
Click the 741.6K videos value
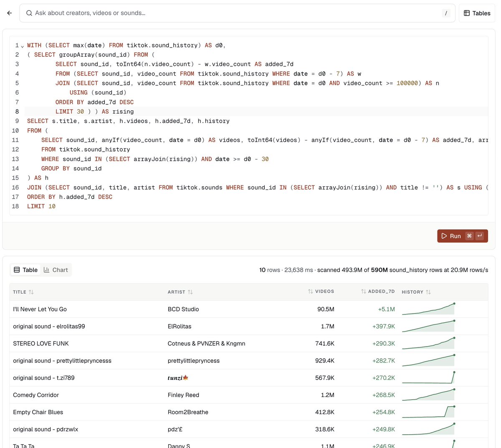point(325,343)
